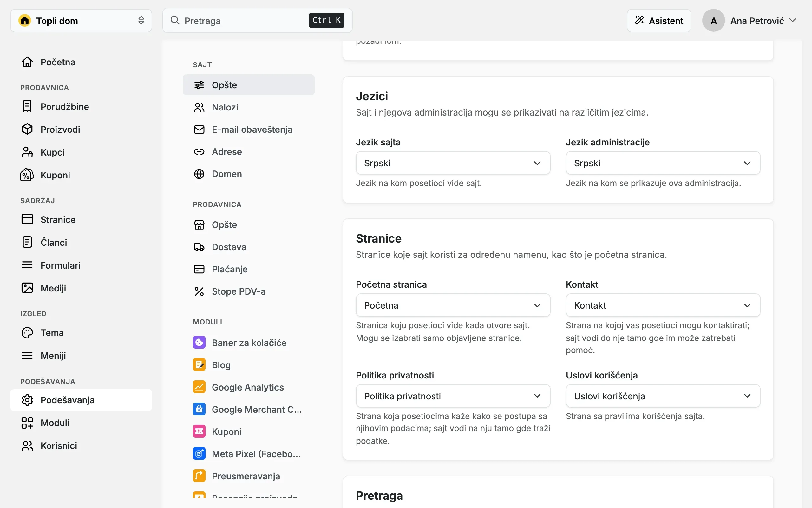
Task: Select Opšte under Prodavnica settings
Action: [248, 225]
